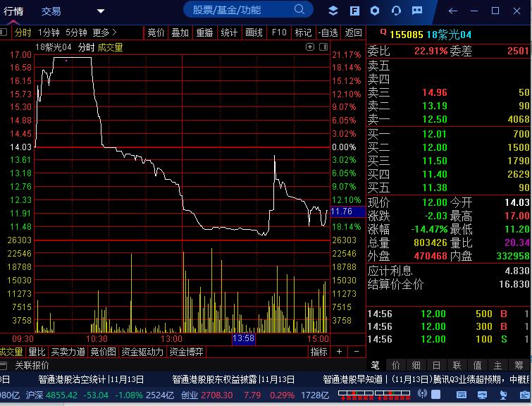Image resolution: width=532 pixels, height=406 pixels.
Task: Select the 细 tab in right panel
Action: point(416,365)
